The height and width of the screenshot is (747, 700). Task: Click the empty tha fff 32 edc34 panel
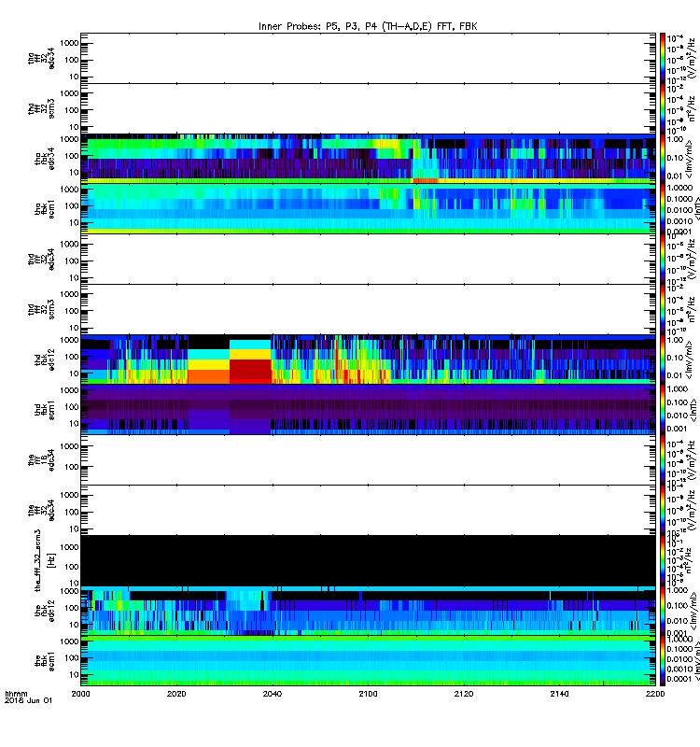(x=368, y=58)
